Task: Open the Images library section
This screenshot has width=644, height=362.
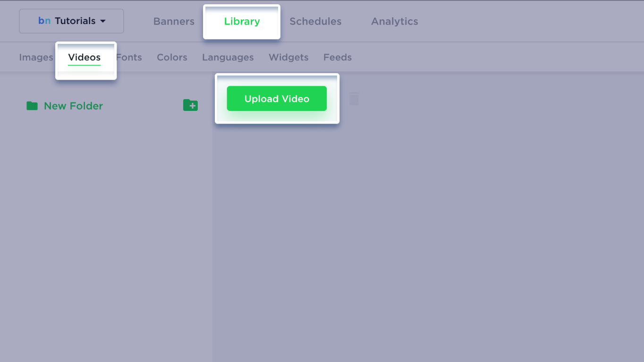Action: 36,57
